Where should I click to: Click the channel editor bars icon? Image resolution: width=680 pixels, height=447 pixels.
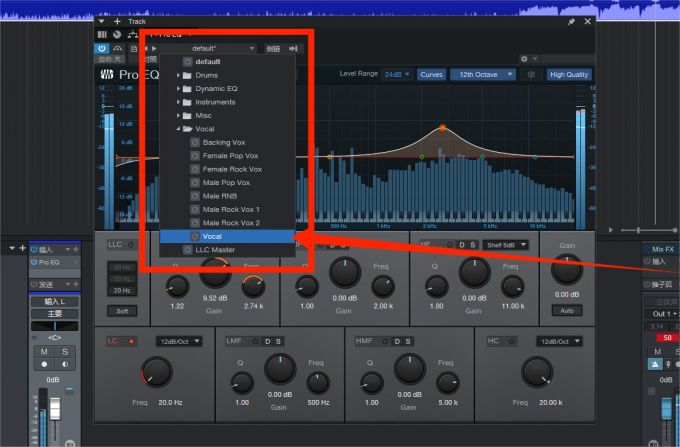click(102, 34)
